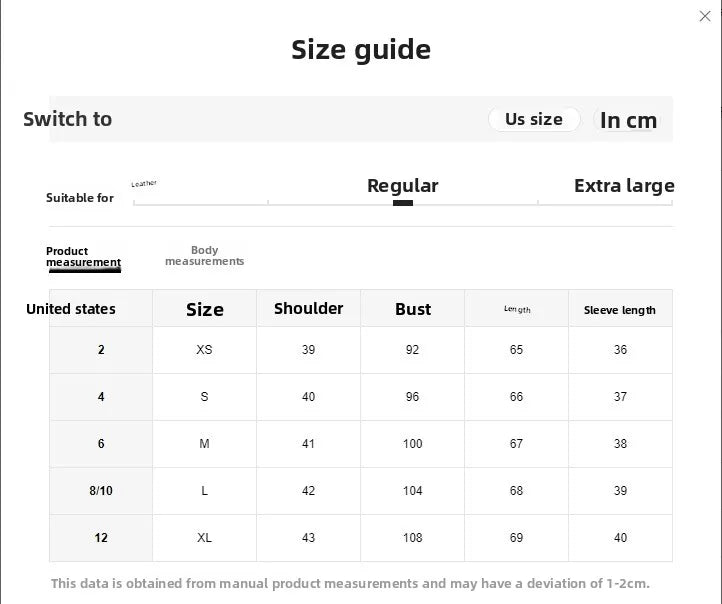Select the Extra large fit label

(x=624, y=186)
